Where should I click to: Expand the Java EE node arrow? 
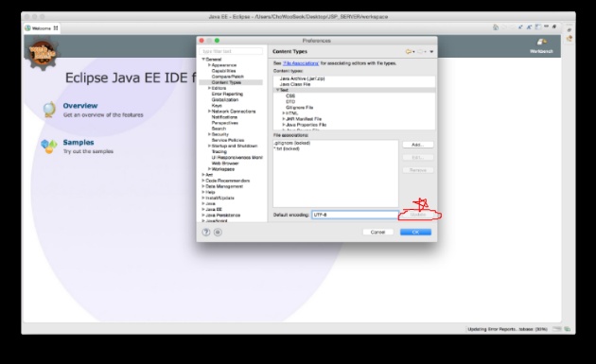tap(203, 209)
